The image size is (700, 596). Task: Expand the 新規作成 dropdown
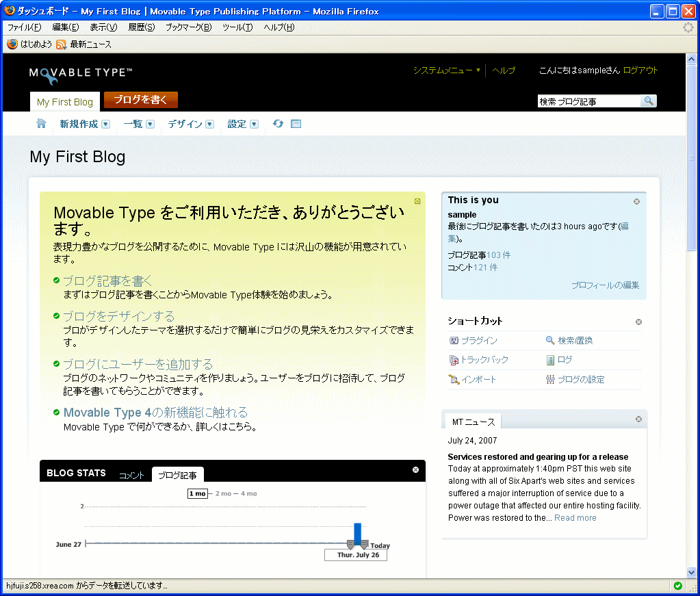106,124
